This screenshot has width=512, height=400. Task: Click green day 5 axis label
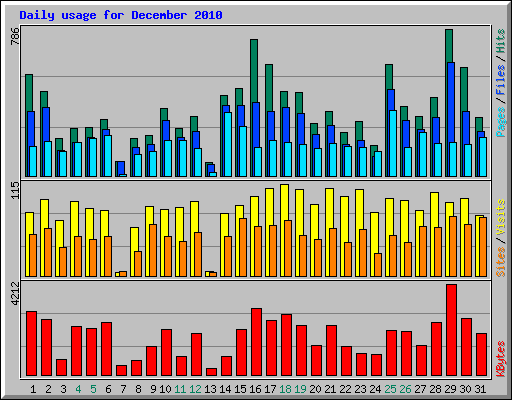pos(93,389)
